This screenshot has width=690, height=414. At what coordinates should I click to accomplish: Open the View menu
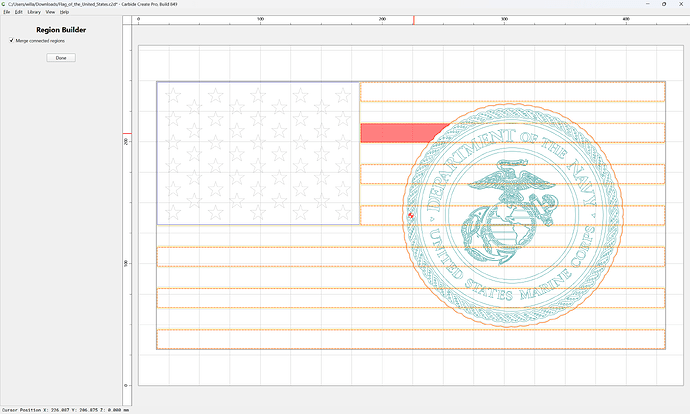click(50, 12)
